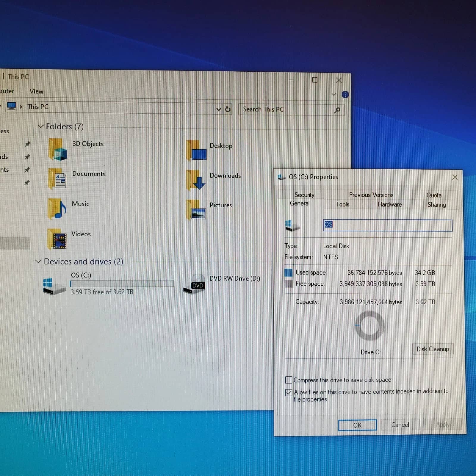476x476 pixels.
Task: Toggle Compress this drive checkbox
Action: click(x=289, y=380)
